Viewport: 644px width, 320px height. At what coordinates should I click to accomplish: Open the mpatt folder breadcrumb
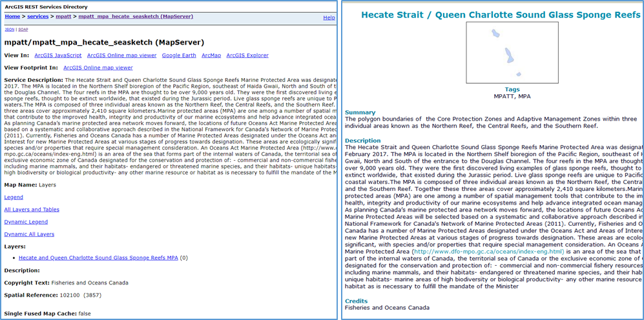63,16
